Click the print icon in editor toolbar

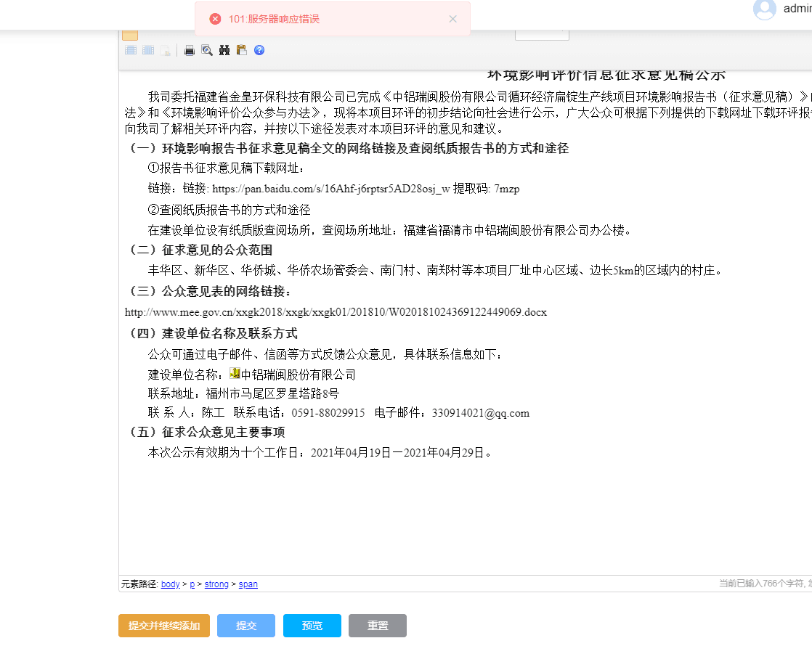click(x=190, y=50)
